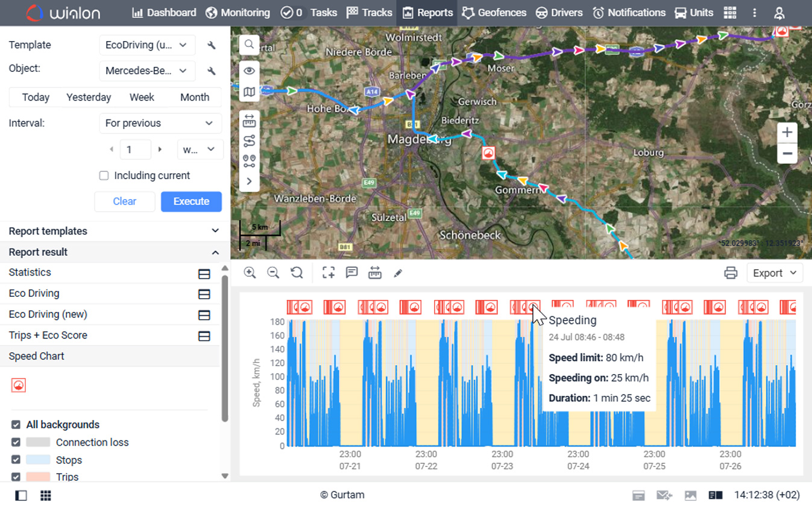Toggle the 'All backgrounds' checkbox
The height and width of the screenshot is (508, 812).
point(16,425)
